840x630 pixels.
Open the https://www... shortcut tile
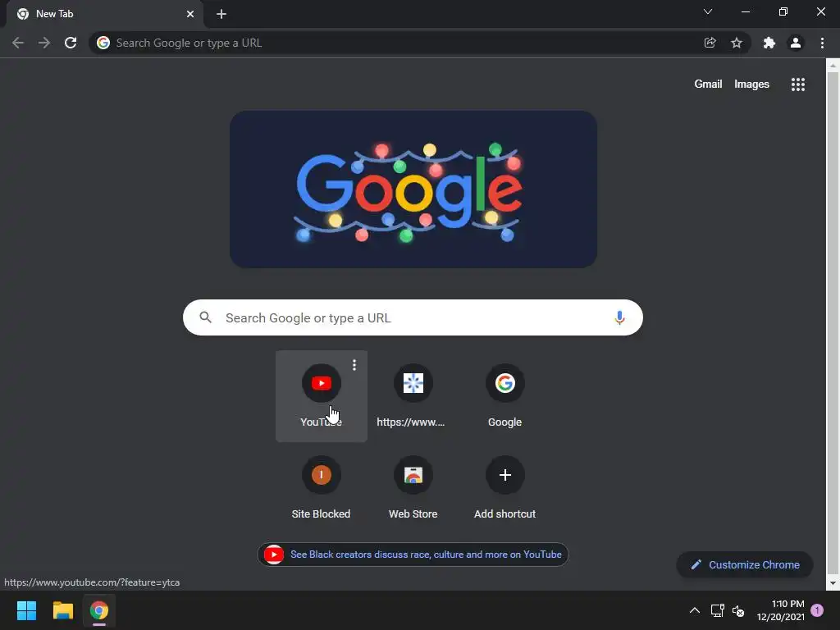(413, 396)
